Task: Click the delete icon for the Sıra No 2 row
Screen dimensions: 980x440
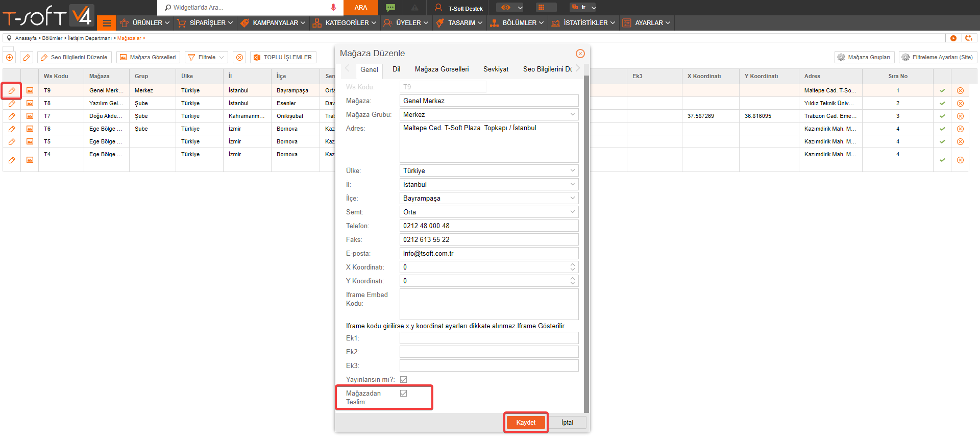Action: tap(960, 103)
